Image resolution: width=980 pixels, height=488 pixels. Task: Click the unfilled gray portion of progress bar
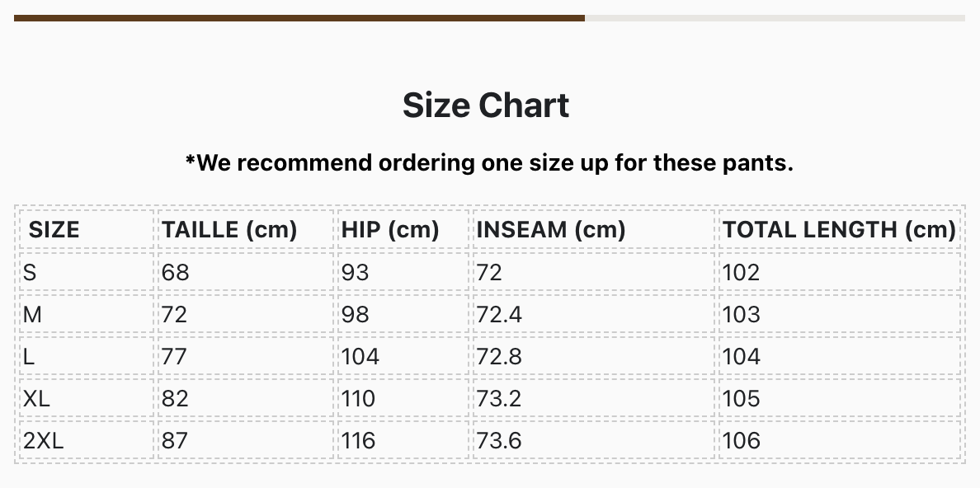point(774,17)
